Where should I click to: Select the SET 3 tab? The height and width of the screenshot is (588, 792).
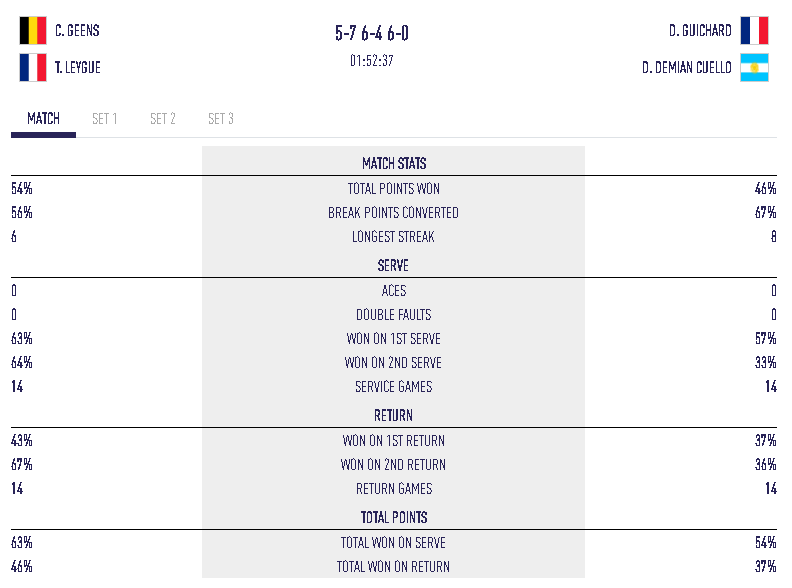click(221, 119)
